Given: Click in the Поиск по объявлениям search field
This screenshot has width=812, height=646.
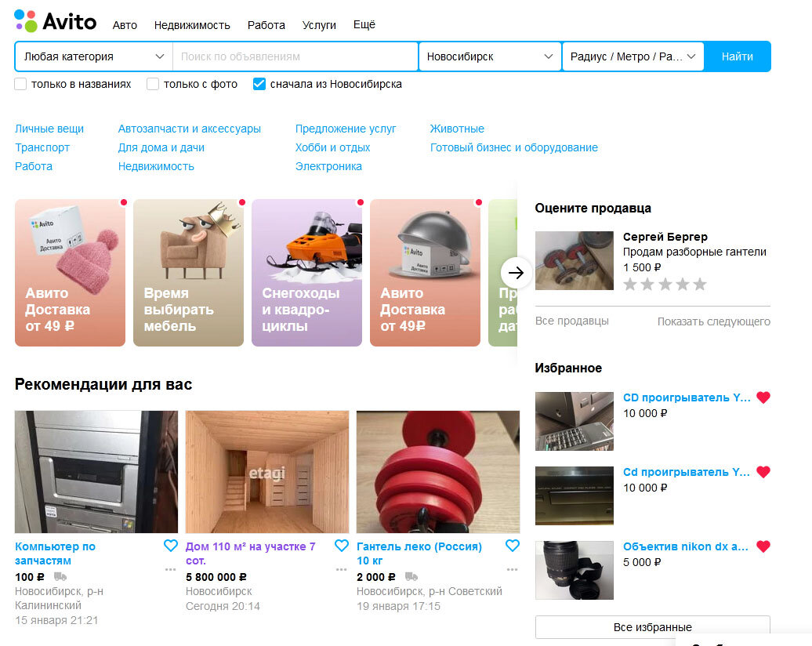Looking at the screenshot, I should [295, 56].
